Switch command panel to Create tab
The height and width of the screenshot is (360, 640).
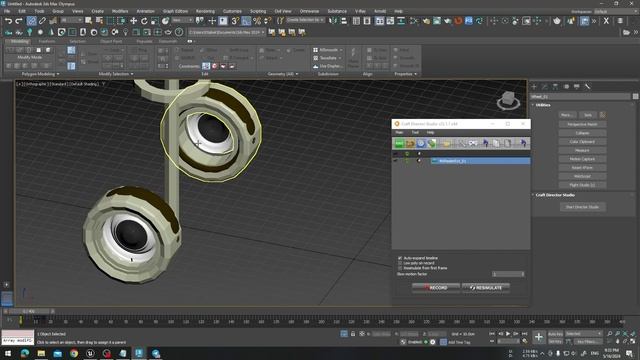pyautogui.click(x=534, y=87)
